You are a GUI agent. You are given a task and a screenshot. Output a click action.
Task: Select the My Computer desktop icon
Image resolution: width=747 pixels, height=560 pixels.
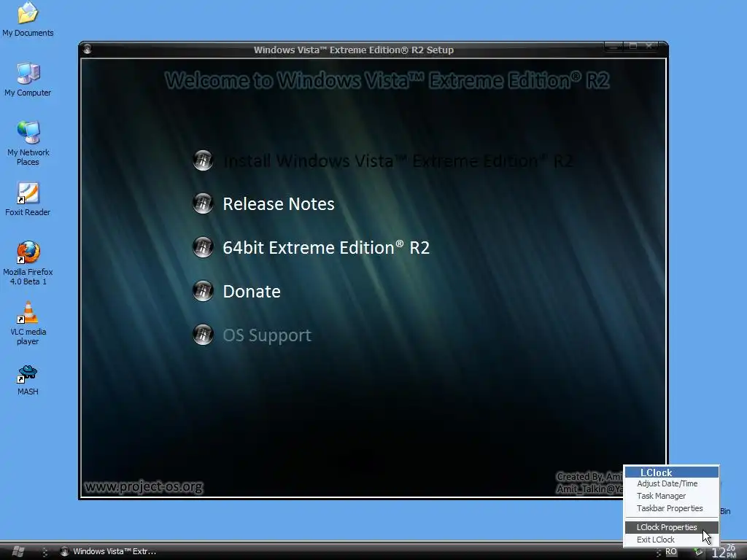pos(28,79)
